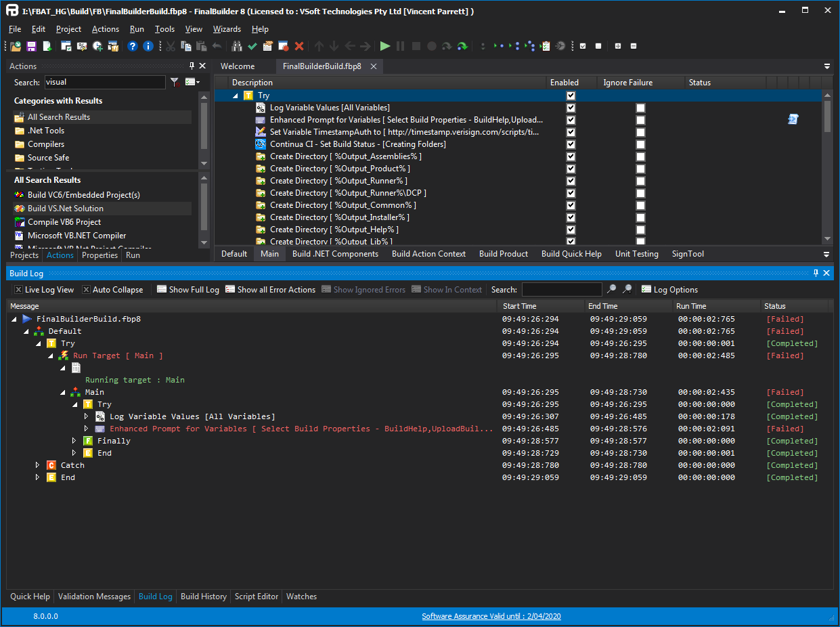
Task: Check Ignore Failure for Log Variable Values
Action: point(640,108)
